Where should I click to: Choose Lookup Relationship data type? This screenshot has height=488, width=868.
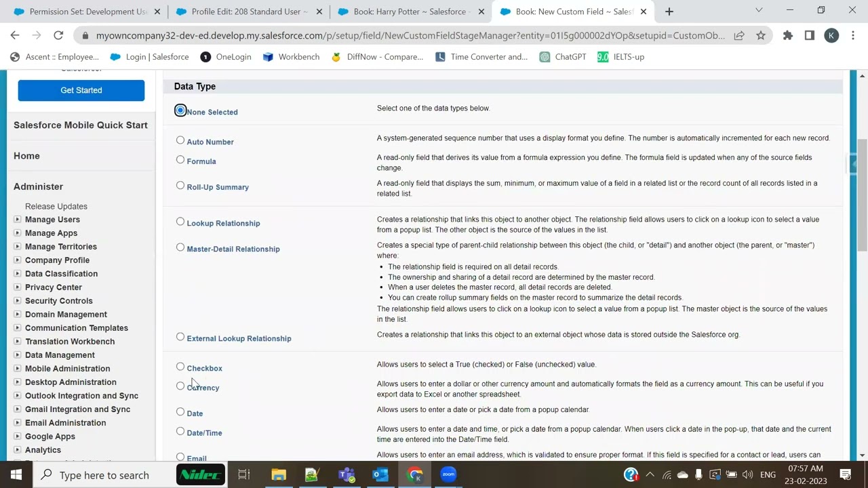tap(180, 222)
